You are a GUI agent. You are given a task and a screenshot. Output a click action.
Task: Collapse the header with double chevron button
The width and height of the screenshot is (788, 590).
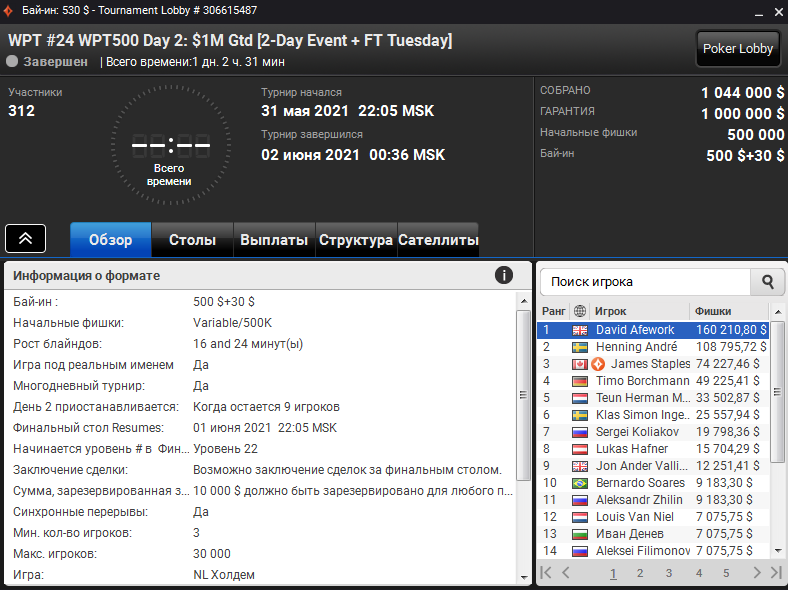[26, 238]
